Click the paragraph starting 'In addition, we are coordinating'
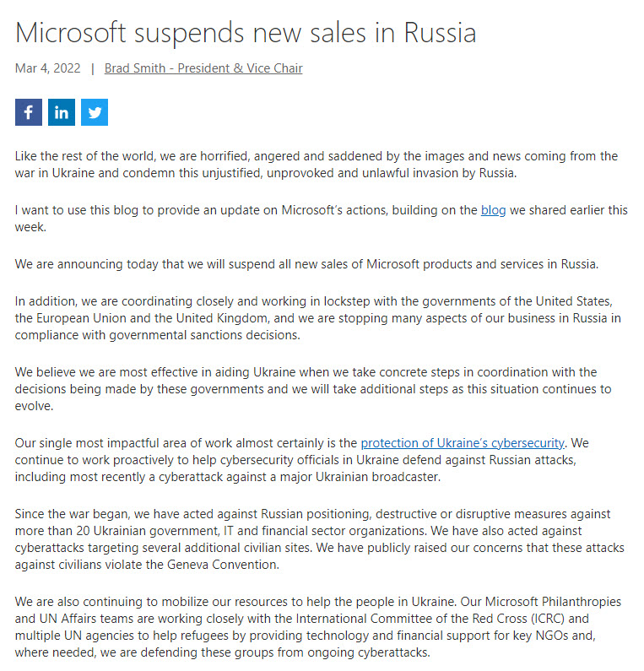The height and width of the screenshot is (671, 644). (x=317, y=318)
